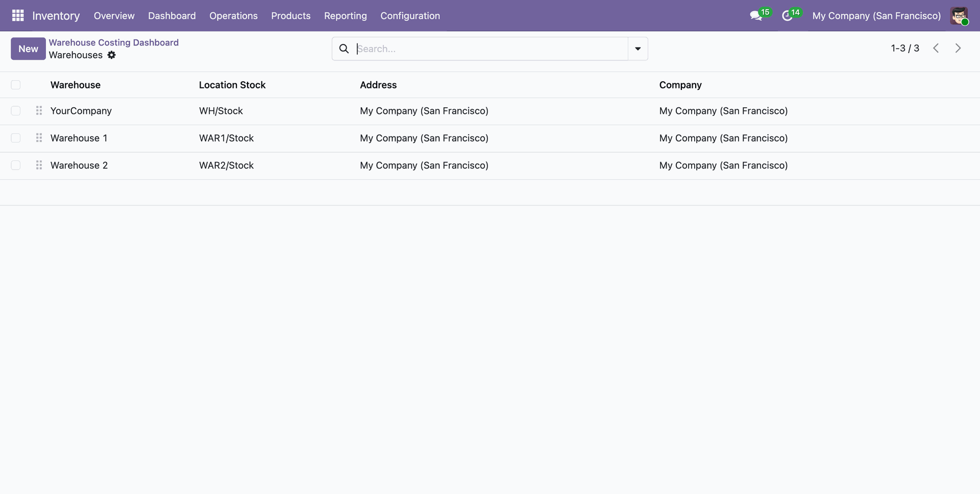980x494 pixels.
Task: Open the discuss messages icon with 15 badge
Action: click(x=759, y=15)
